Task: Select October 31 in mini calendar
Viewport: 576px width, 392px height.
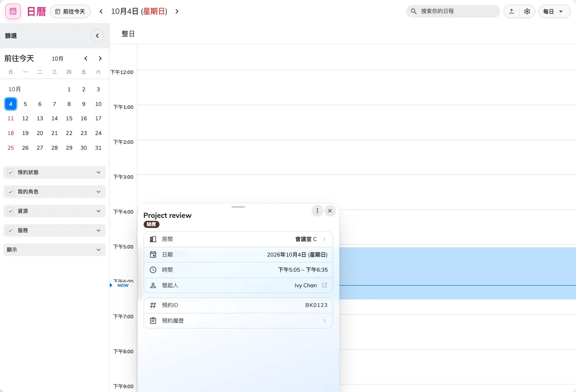Action: [x=98, y=148]
